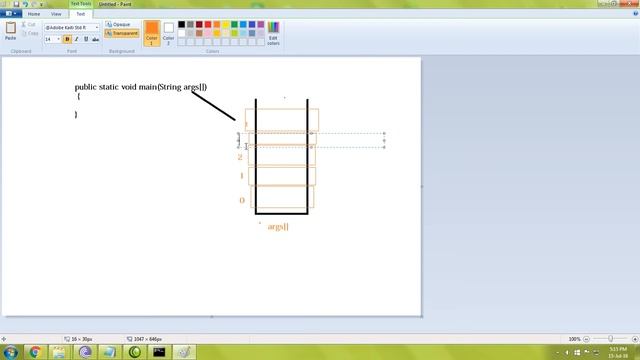The width and height of the screenshot is (640, 360).
Task: Open the Paint file menu button
Action: pos(11,13)
